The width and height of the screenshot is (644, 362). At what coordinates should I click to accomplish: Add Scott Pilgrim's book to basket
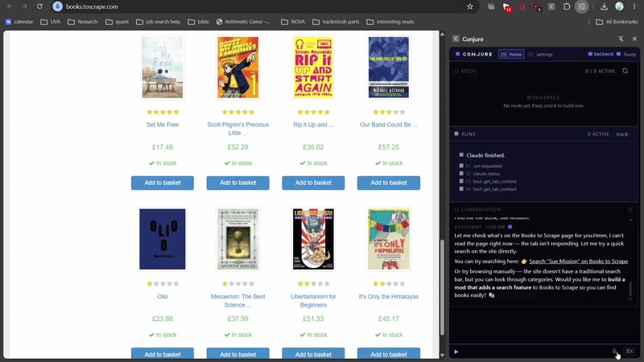tap(237, 183)
